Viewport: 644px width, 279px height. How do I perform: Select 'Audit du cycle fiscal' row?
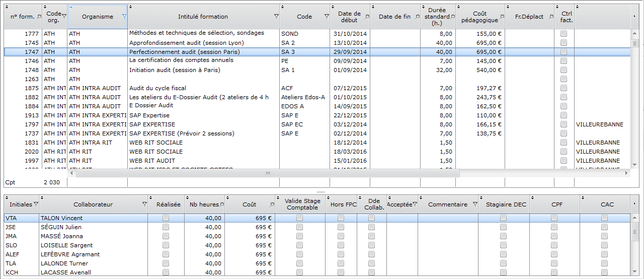317,88
